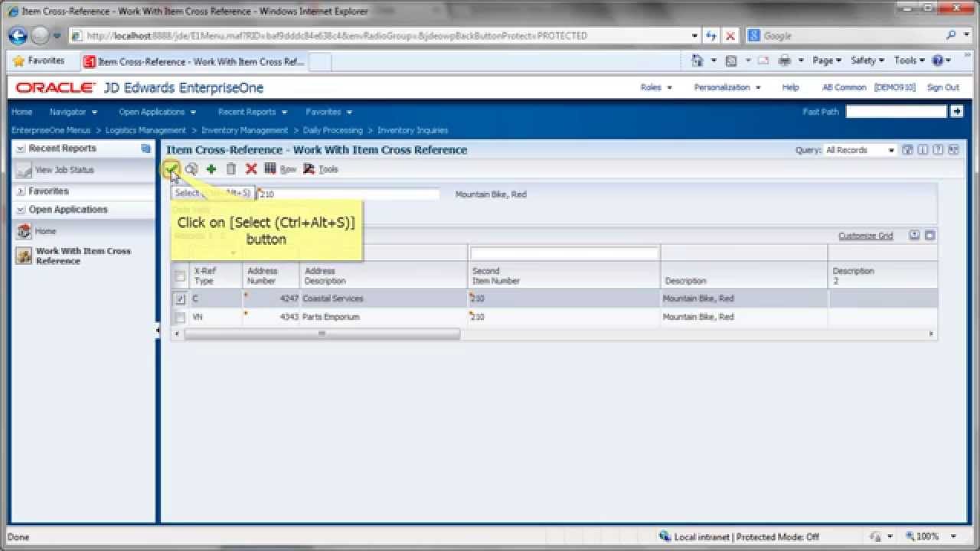Viewport: 980px width, 551px height.
Task: Open the zoom level 100% control
Action: pos(930,536)
